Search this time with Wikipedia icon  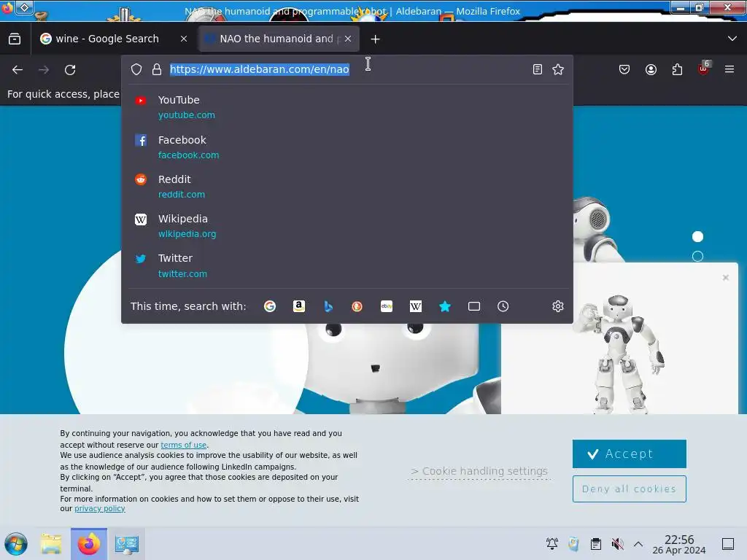pyautogui.click(x=415, y=306)
